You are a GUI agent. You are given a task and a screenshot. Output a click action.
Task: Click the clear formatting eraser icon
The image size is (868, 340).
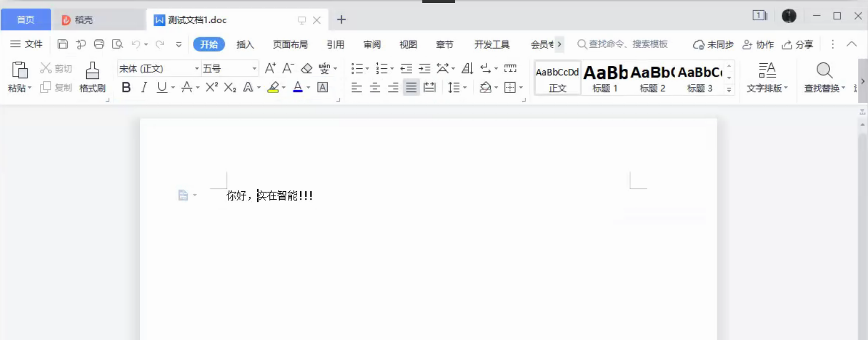[x=306, y=68]
